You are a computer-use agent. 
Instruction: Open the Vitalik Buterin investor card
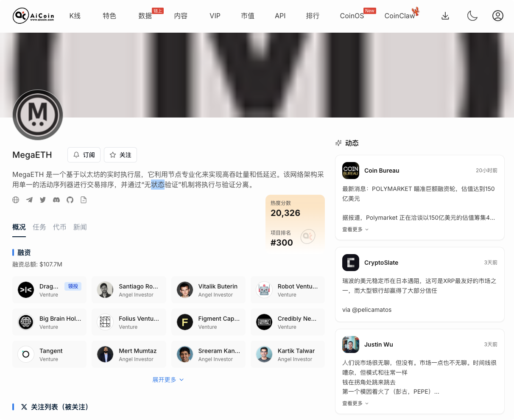click(x=208, y=290)
